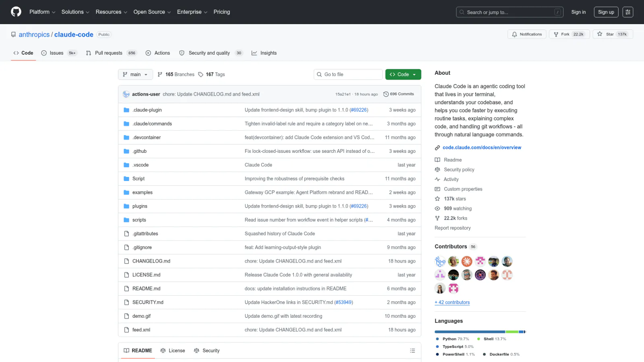Click the Go to file search field
This screenshot has width=644, height=362.
348,74
